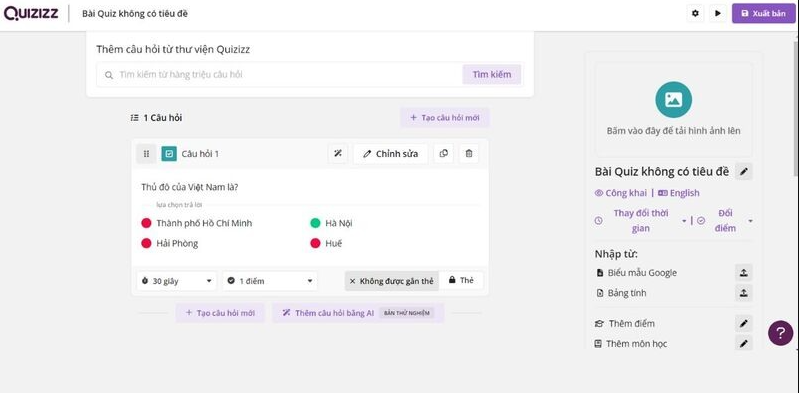This screenshot has height=393, width=799.
Task: Click Thêm môn học label
Action: click(x=636, y=344)
